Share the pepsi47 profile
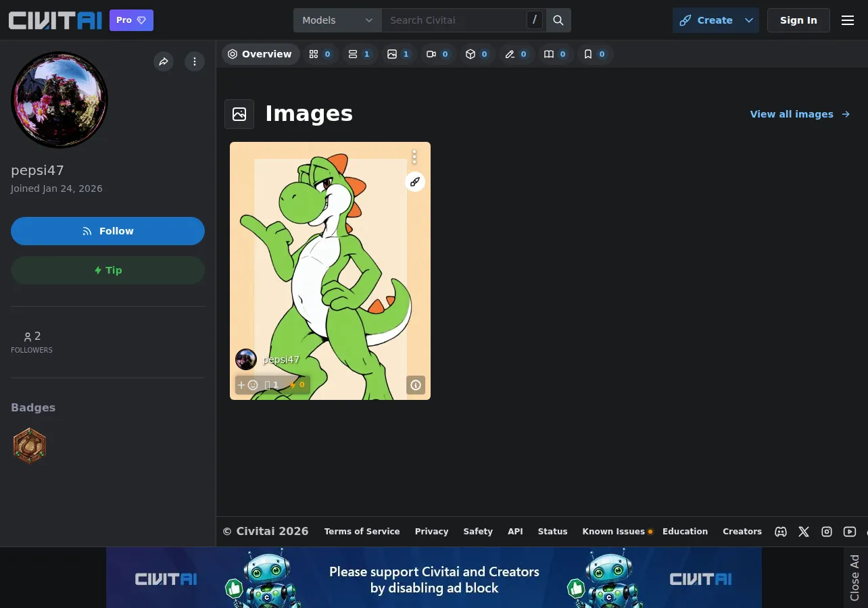The width and height of the screenshot is (868, 608). 164,61
